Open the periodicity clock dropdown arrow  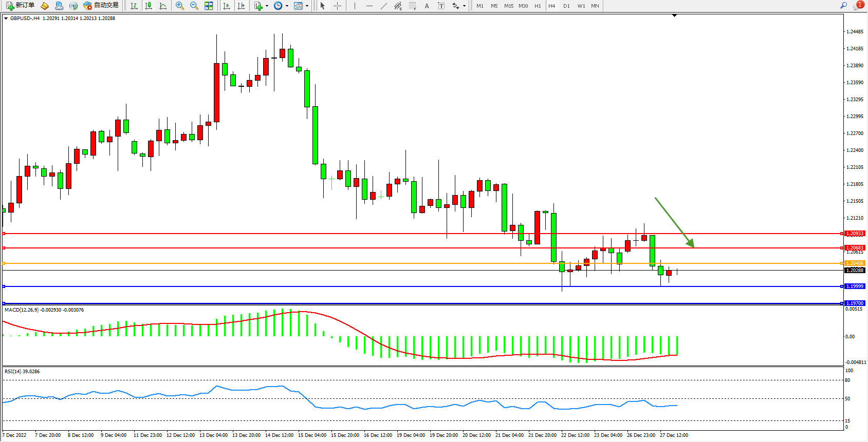(x=287, y=6)
